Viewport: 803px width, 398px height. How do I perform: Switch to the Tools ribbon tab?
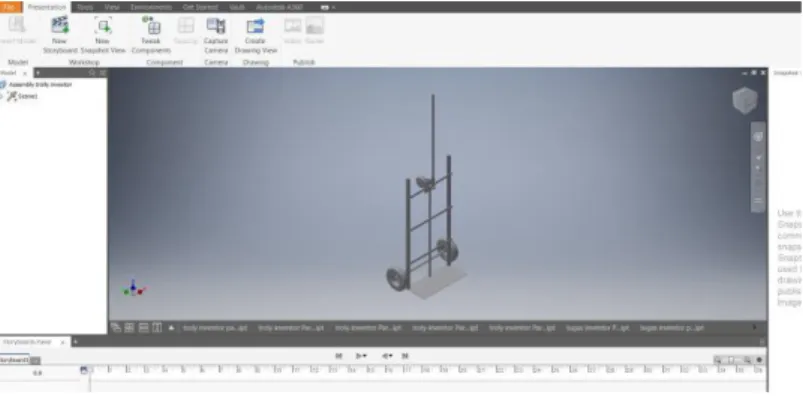click(x=85, y=7)
